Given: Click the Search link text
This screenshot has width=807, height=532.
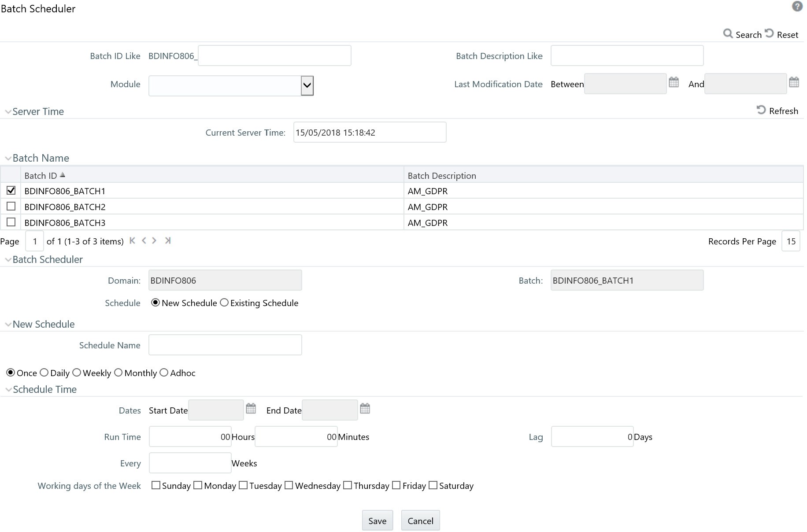Looking at the screenshot, I should [x=748, y=35].
